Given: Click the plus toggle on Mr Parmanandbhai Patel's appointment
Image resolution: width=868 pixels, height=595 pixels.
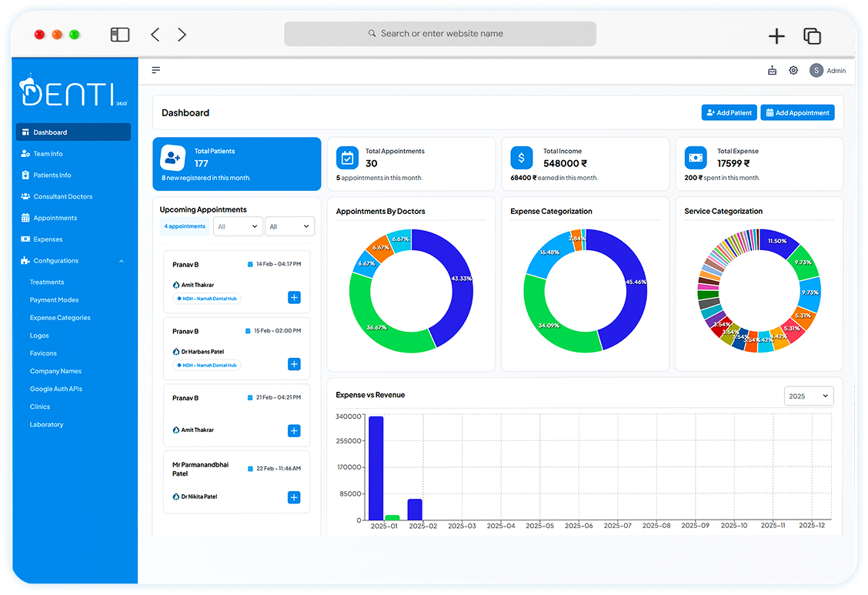Looking at the screenshot, I should [294, 497].
